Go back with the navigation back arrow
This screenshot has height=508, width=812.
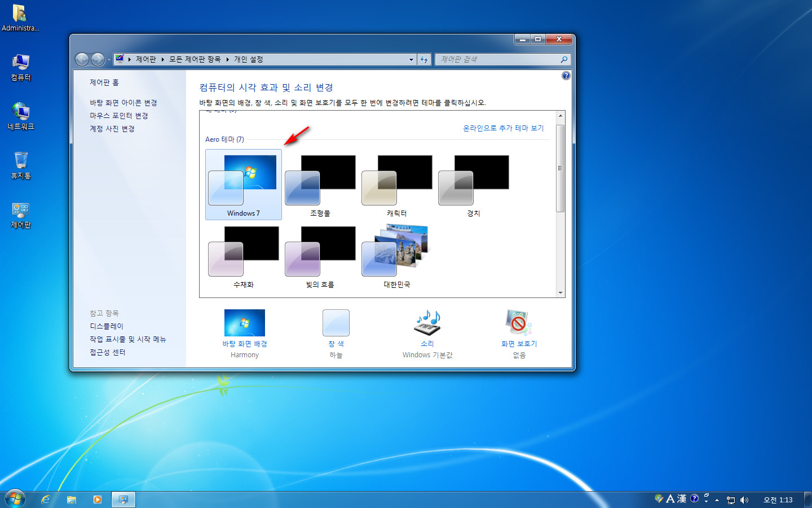pos(82,59)
